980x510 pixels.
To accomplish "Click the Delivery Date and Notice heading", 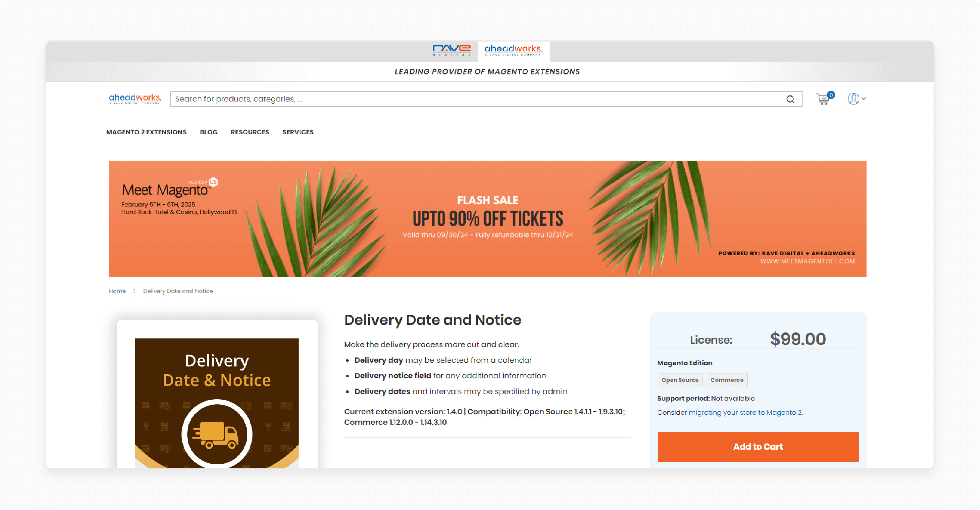I will (x=433, y=320).
